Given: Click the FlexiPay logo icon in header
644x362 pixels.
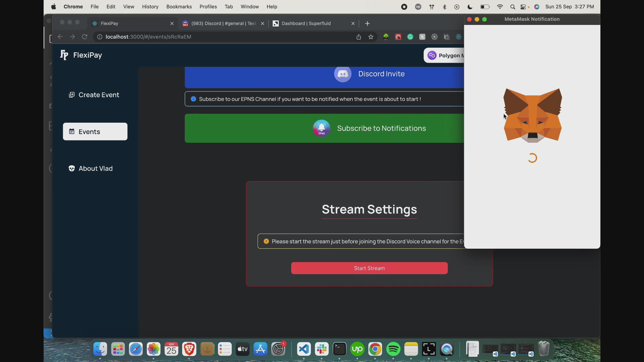Looking at the screenshot, I should click(x=64, y=55).
